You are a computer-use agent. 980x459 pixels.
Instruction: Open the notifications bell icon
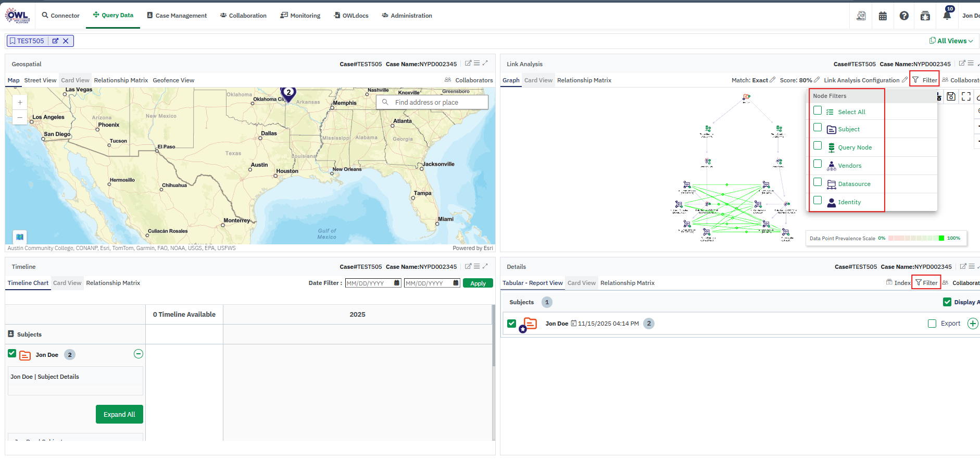pos(947,16)
